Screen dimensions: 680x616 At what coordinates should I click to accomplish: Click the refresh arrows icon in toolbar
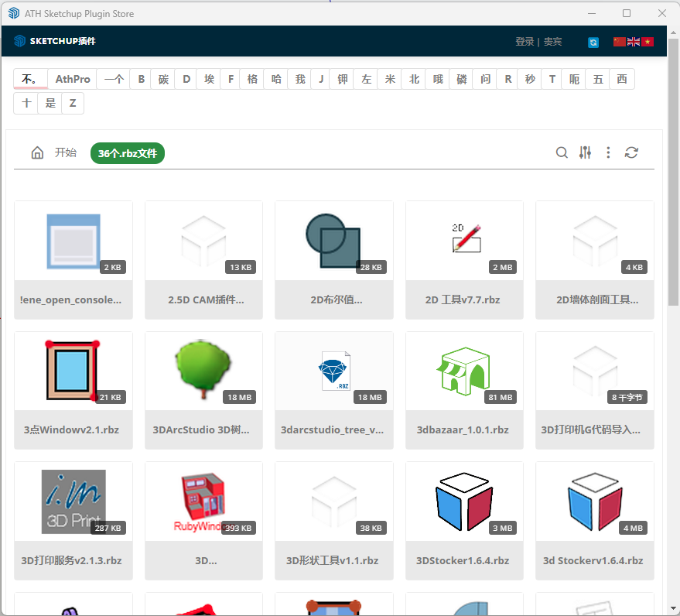(631, 152)
